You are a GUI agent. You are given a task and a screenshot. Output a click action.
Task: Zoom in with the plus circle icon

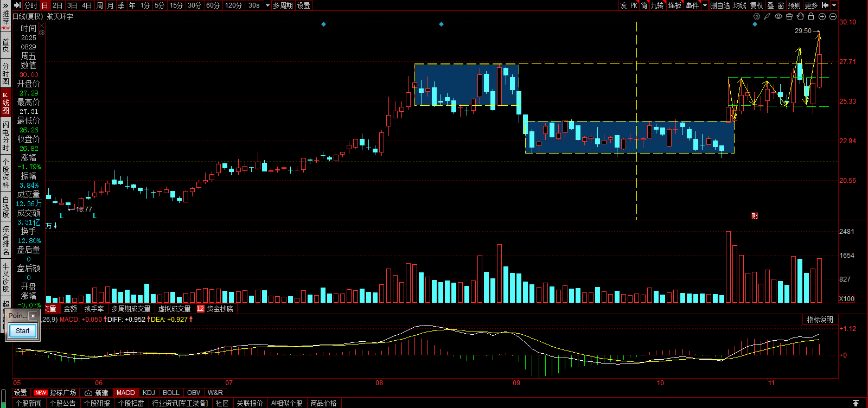[x=822, y=16]
